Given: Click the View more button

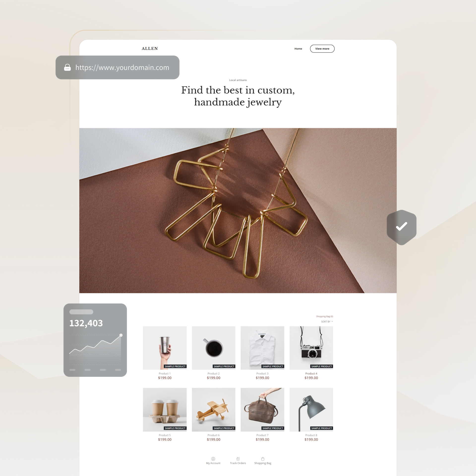Looking at the screenshot, I should (323, 48).
